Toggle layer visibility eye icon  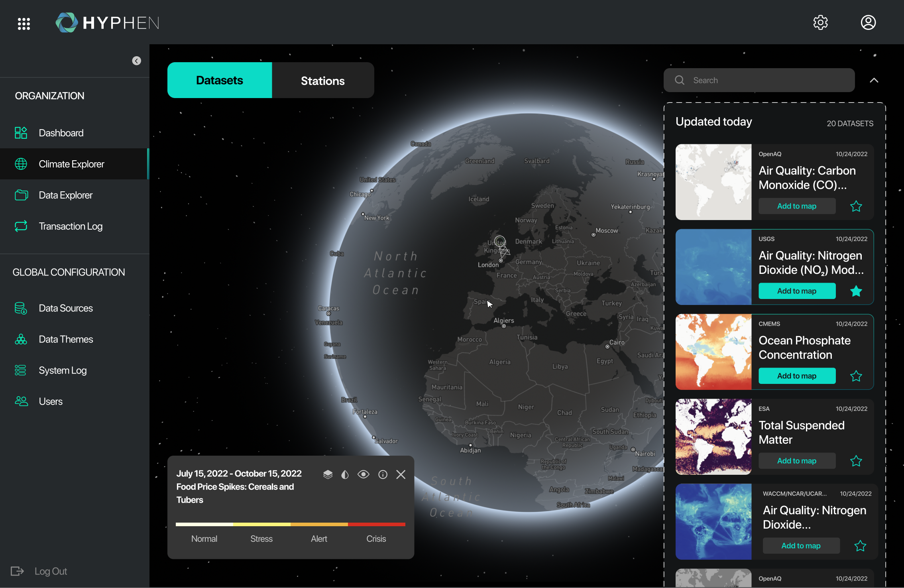pyautogui.click(x=363, y=474)
